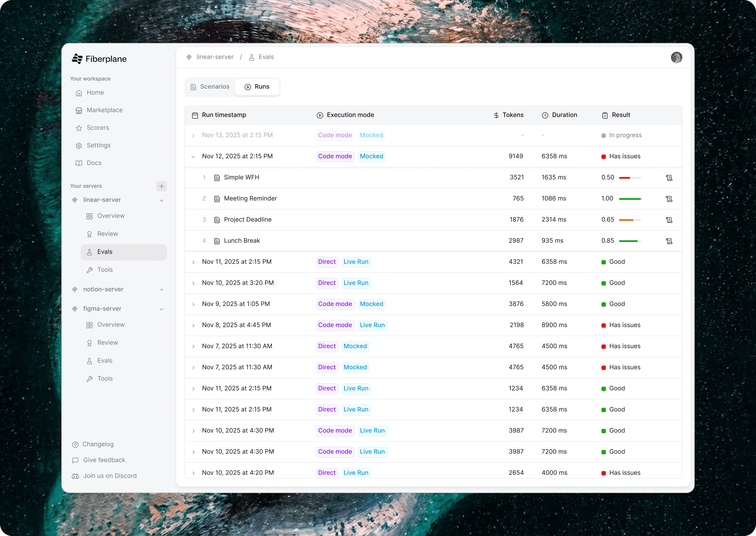Open Tools under figma-server
The width and height of the screenshot is (756, 536).
105,379
